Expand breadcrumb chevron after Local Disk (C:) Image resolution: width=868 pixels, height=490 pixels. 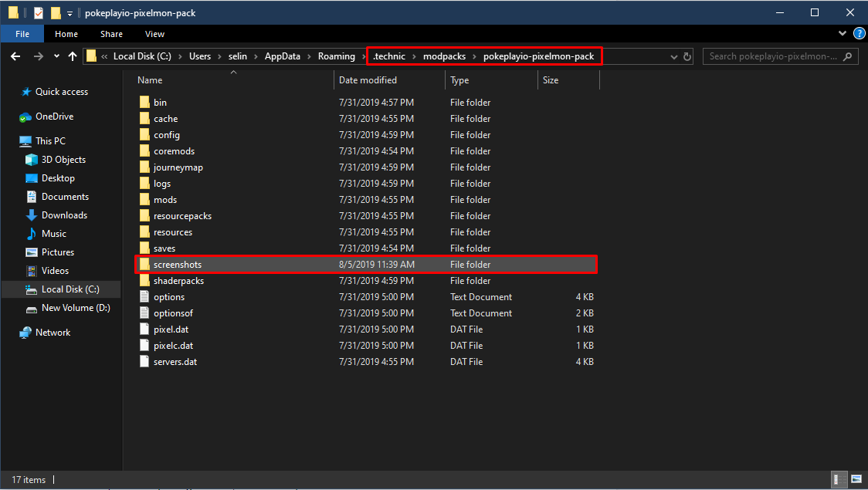point(180,56)
